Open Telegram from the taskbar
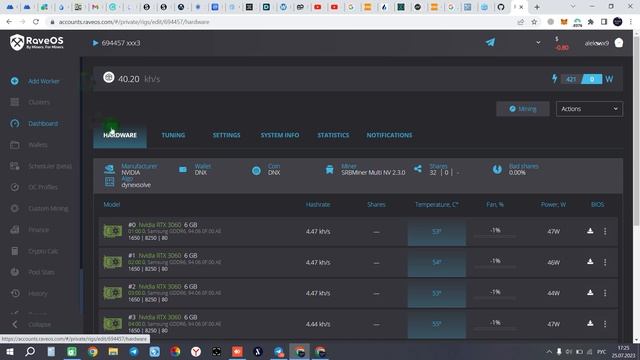Image resolution: width=640 pixels, height=360 pixels. 133,351
